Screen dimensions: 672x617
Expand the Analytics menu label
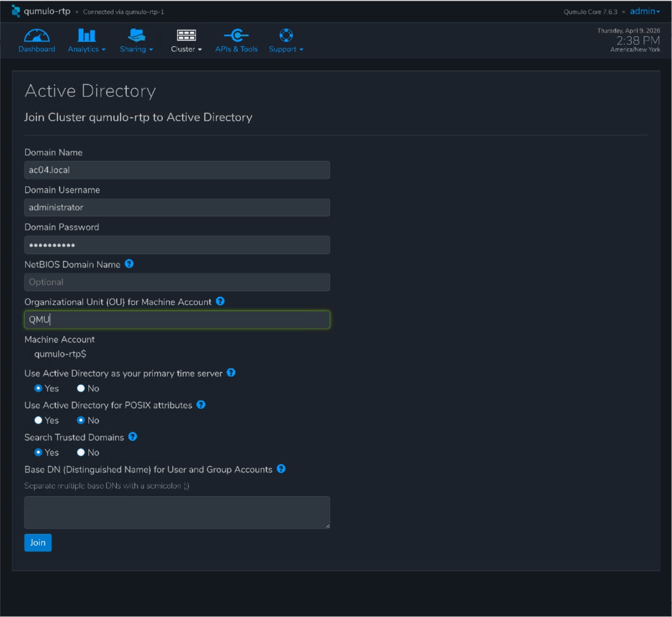pyautogui.click(x=87, y=49)
